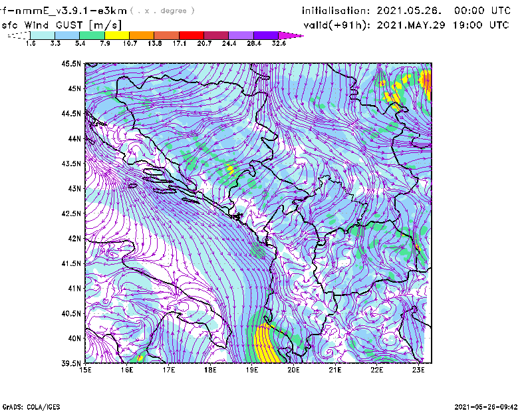Click the longitude label "23E"
The height and width of the screenshot is (411, 532).
click(x=418, y=370)
